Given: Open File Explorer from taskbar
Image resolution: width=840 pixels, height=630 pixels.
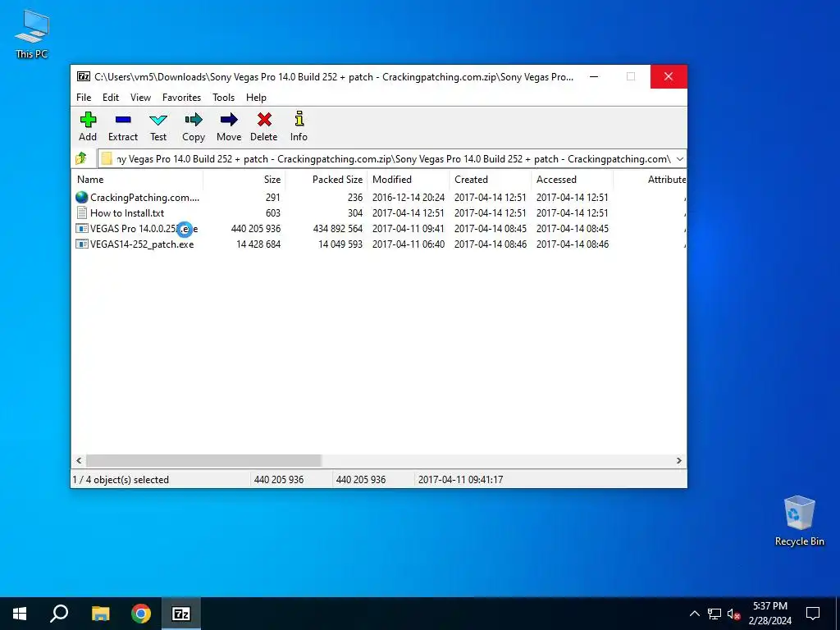Looking at the screenshot, I should tap(100, 614).
